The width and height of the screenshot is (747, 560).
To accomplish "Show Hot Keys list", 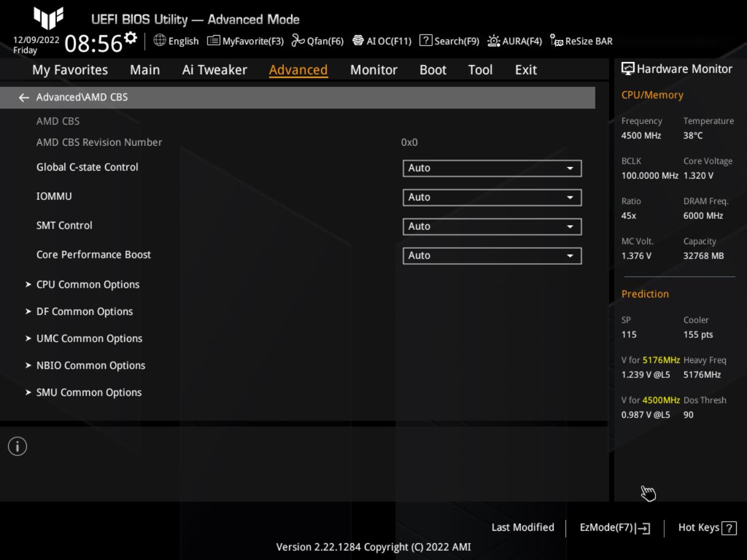I will point(707,528).
